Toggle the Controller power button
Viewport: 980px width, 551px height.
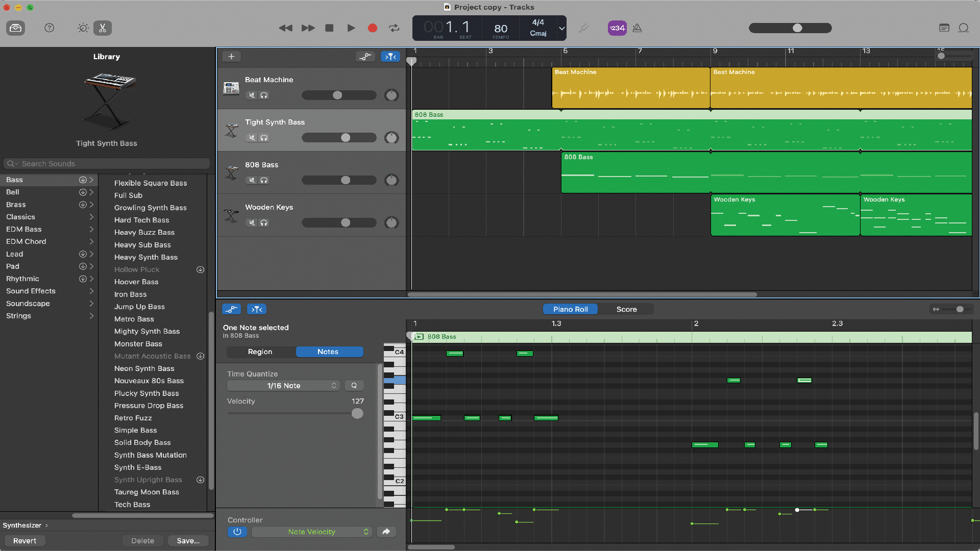tap(237, 532)
